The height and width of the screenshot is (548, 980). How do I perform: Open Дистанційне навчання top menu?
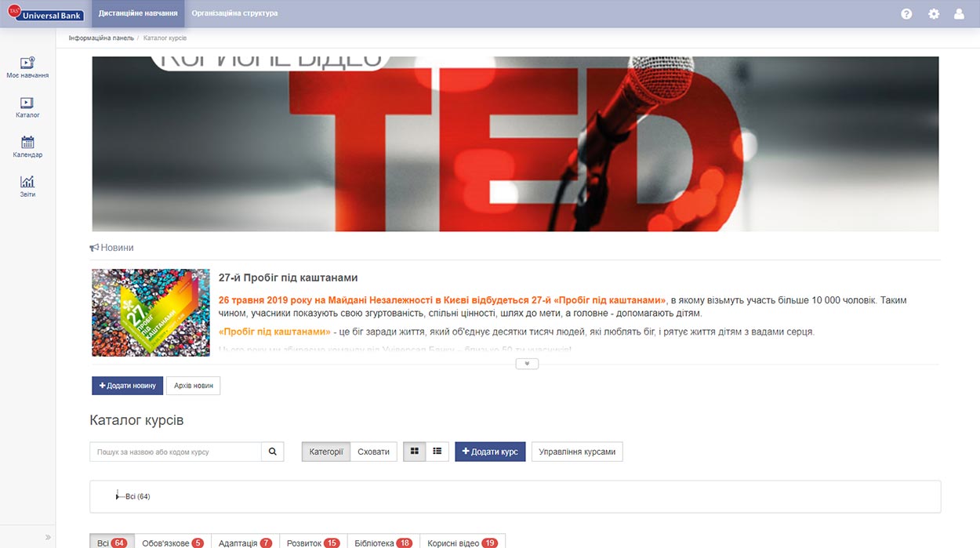pyautogui.click(x=138, y=13)
